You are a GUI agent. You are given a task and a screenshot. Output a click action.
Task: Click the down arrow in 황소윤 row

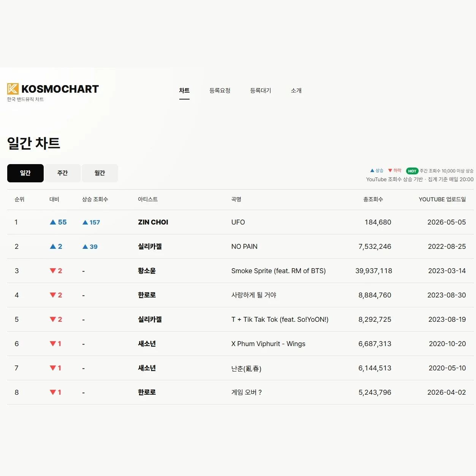[x=53, y=271]
